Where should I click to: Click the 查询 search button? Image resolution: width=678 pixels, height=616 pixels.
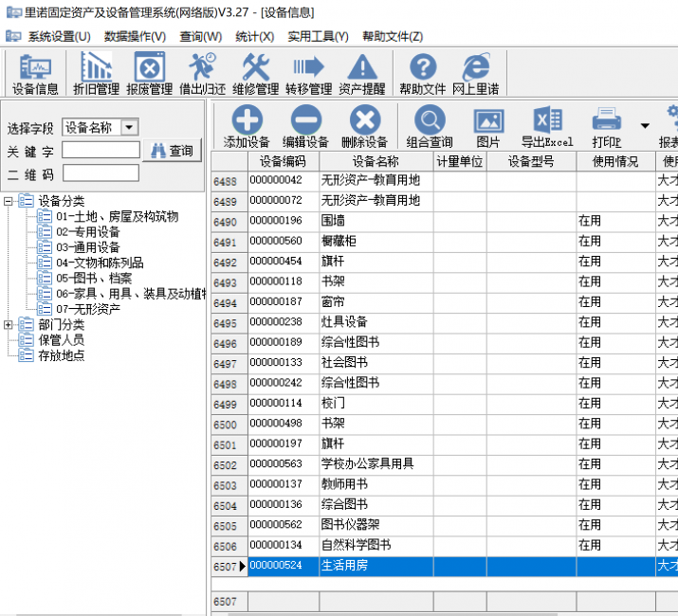172,151
